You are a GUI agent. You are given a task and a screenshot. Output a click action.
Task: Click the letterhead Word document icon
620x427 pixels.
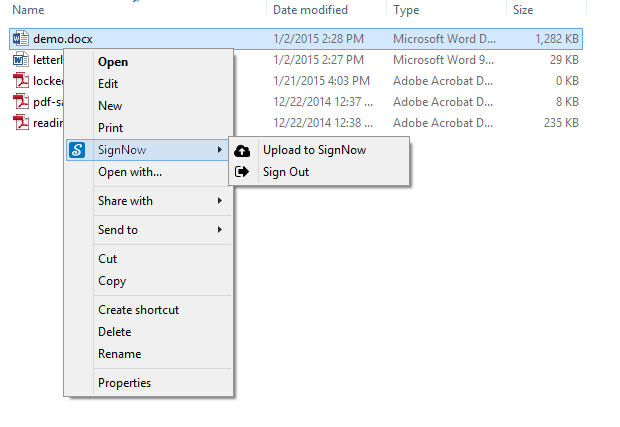tap(21, 60)
